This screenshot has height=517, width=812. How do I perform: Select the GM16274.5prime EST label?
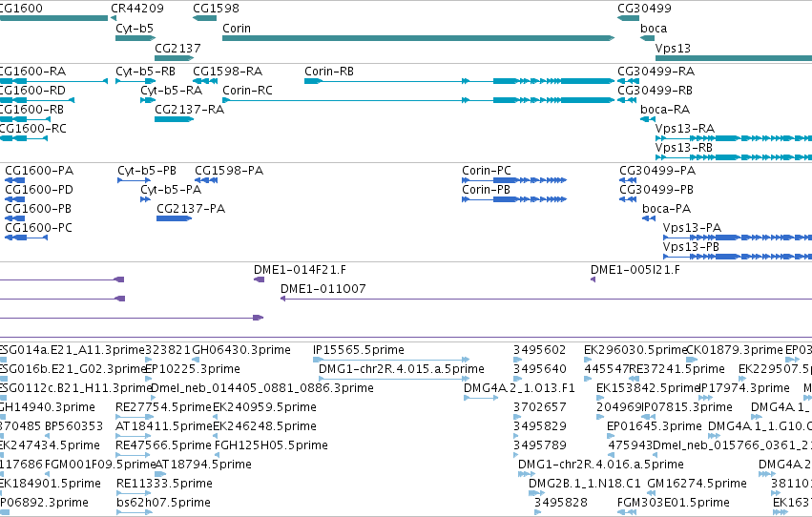tap(697, 485)
